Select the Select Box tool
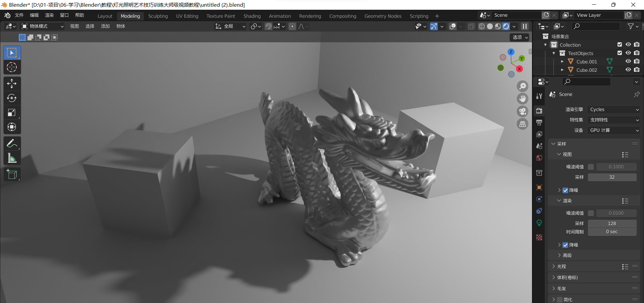Screen dimensions: 644x303 click(12, 53)
